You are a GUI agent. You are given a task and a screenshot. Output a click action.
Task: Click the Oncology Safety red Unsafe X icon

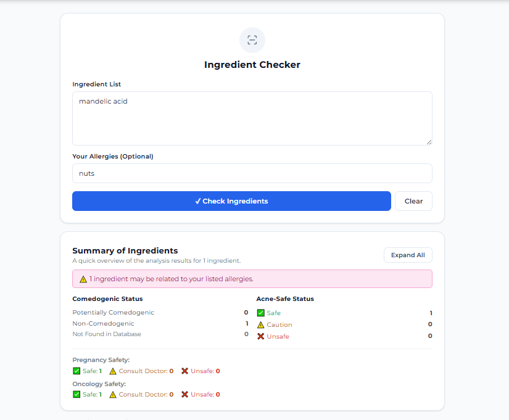184,395
